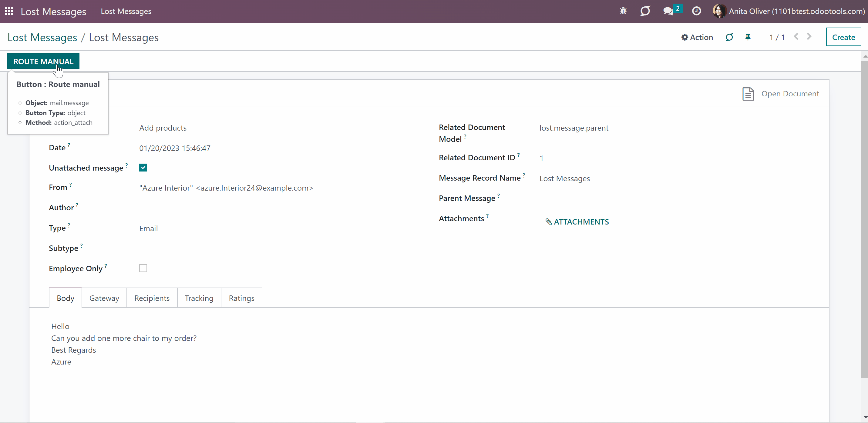Click the 'Best Regards' body line
Viewport: 868px width, 423px height.
[73, 350]
